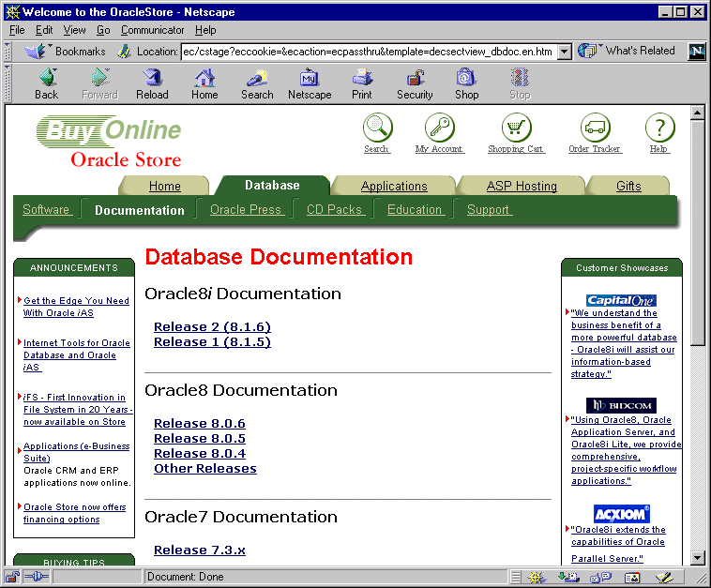711x588 pixels.
Task: Collapse the navigation toolbar using its left handle
Action: pyautogui.click(x=8, y=83)
